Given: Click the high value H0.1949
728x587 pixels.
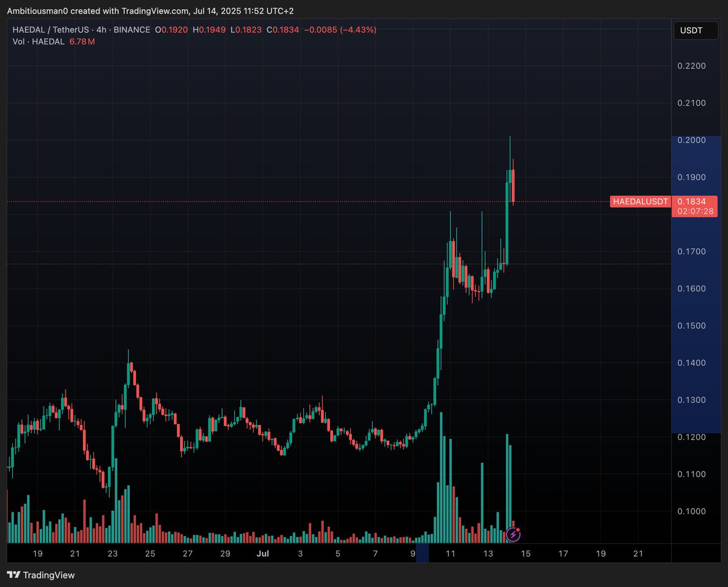Looking at the screenshot, I should [x=209, y=30].
